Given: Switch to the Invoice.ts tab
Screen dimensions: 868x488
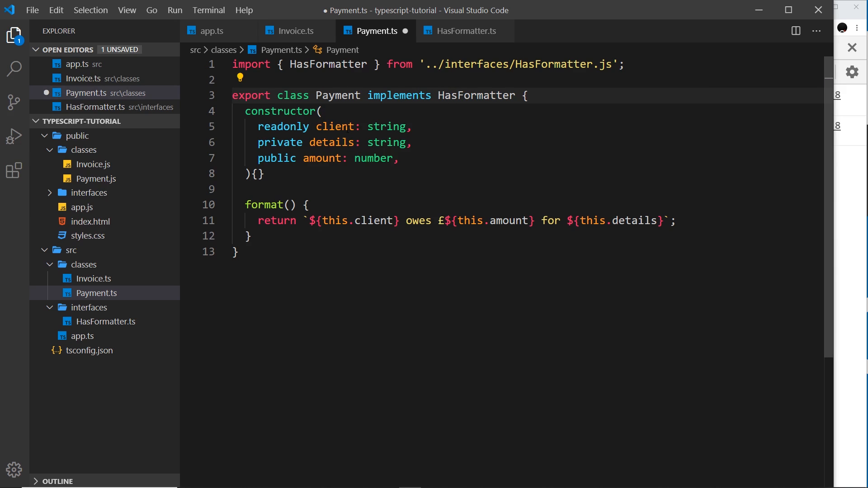Looking at the screenshot, I should click(297, 31).
